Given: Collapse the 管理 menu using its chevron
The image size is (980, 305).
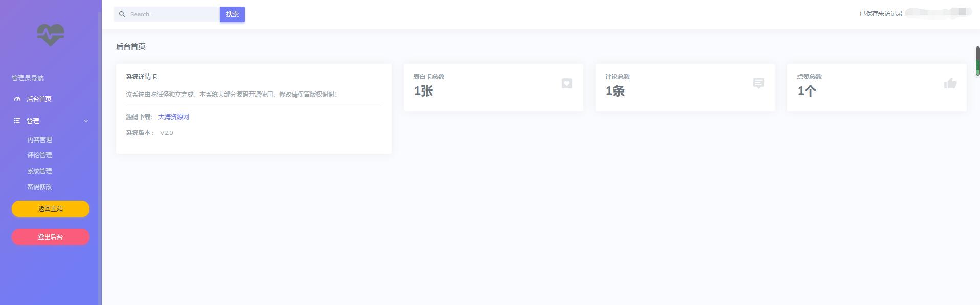Looking at the screenshot, I should [86, 121].
